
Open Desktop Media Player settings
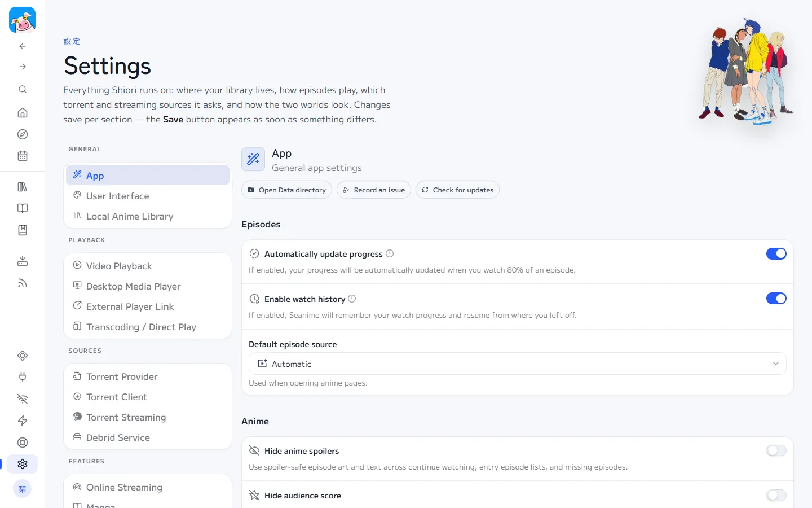pyautogui.click(x=148, y=286)
